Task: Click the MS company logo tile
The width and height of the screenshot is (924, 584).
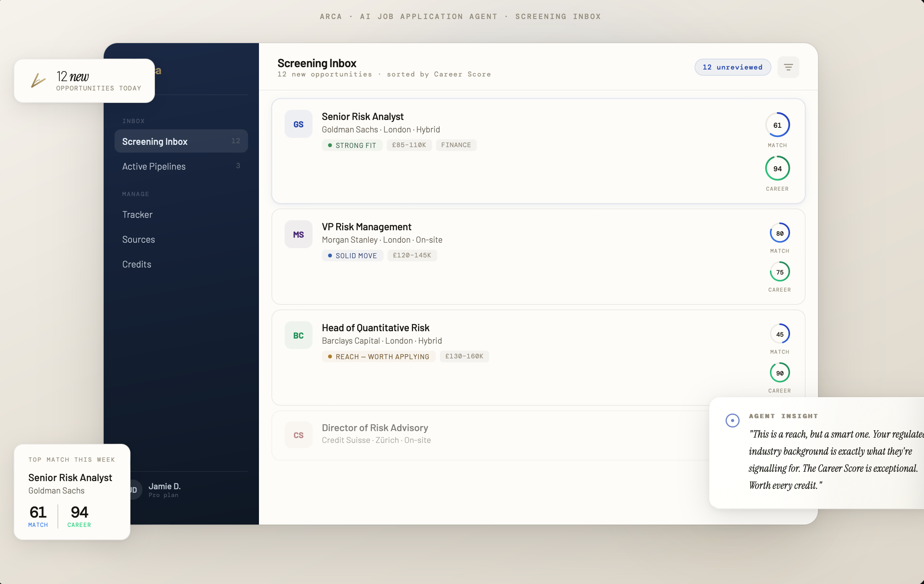Action: pyautogui.click(x=298, y=234)
